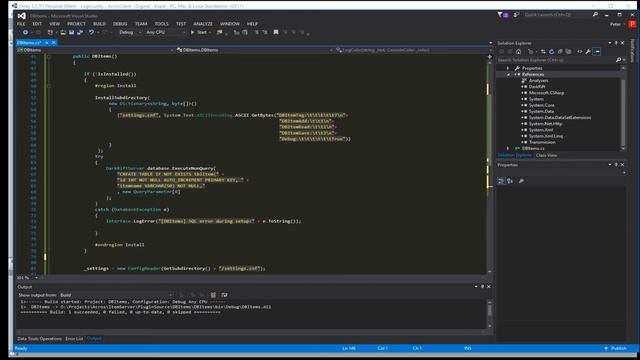Switch to the Data Tools Operations tab
640x360 pixels.
[x=40, y=338]
